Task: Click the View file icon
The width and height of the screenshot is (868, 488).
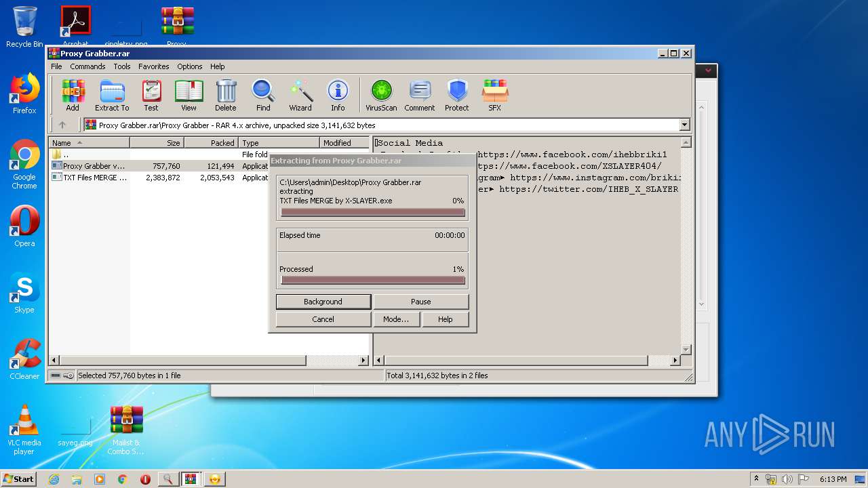Action: tap(189, 96)
